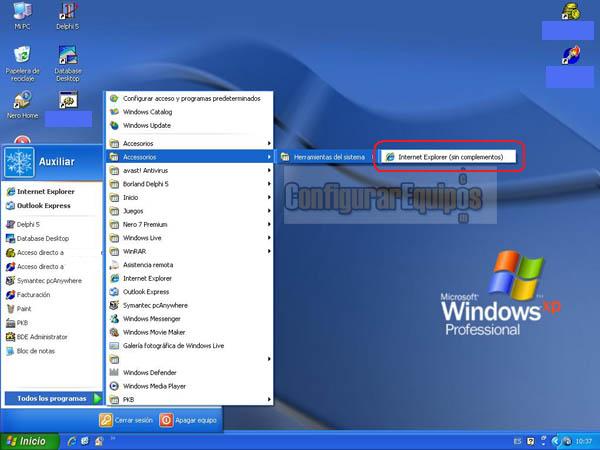Viewport: 600px width, 450px height.
Task: Click the Apagar equipo button
Action: [188, 420]
